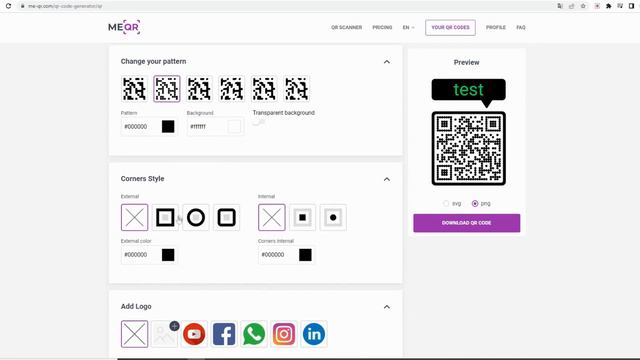Open the pattern color black swatch

(x=168, y=127)
